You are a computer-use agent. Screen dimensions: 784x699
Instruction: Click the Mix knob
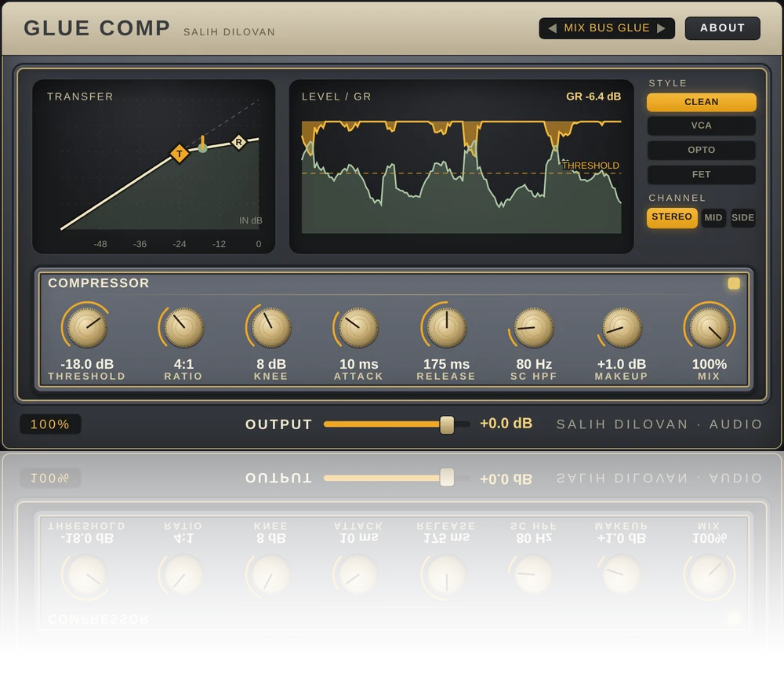[709, 327]
